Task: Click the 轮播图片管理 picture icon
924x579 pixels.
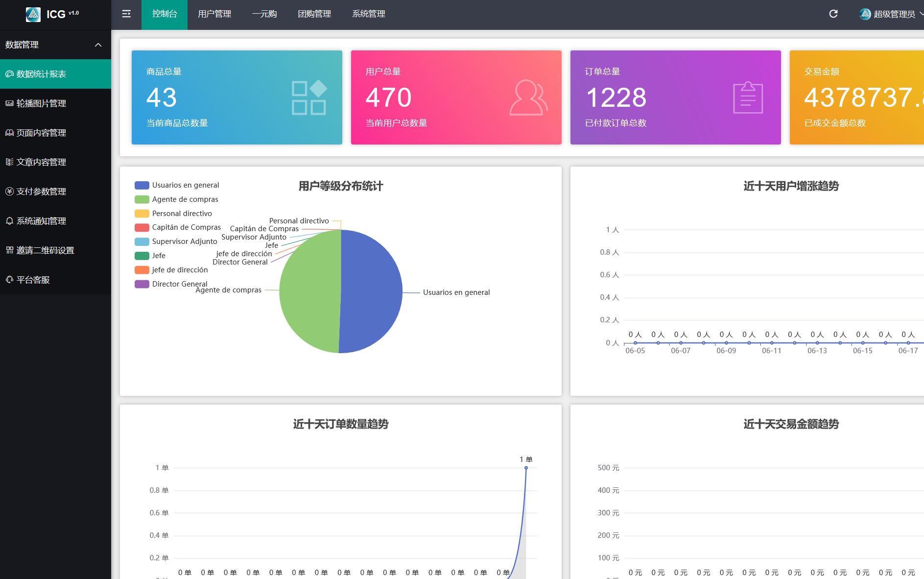Action: [9, 103]
